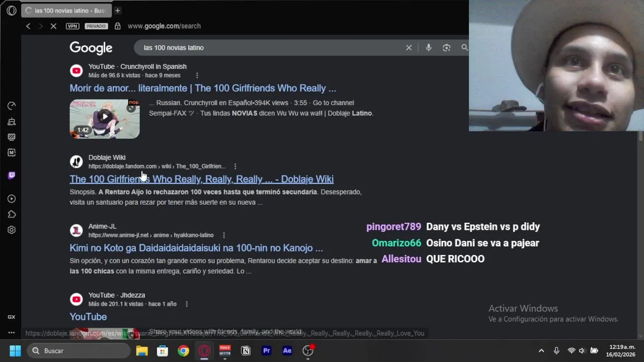The width and height of the screenshot is (644, 362).
Task: Click the Doblaje Wiki site favicon
Action: [76, 161]
